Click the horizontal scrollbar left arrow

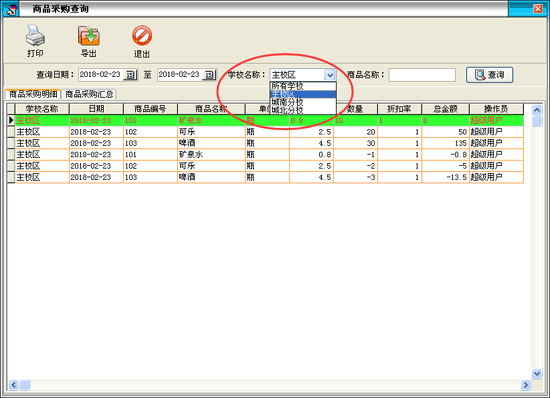(x=13, y=385)
